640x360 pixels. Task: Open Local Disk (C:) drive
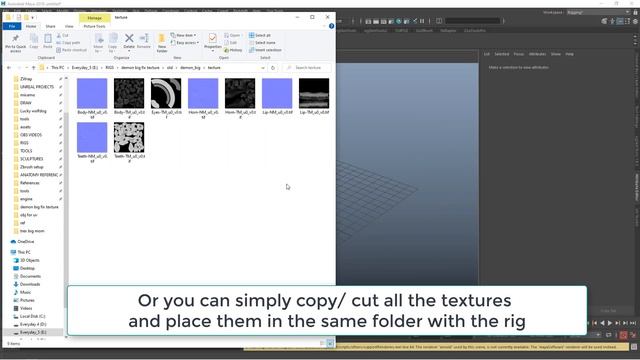[32, 316]
